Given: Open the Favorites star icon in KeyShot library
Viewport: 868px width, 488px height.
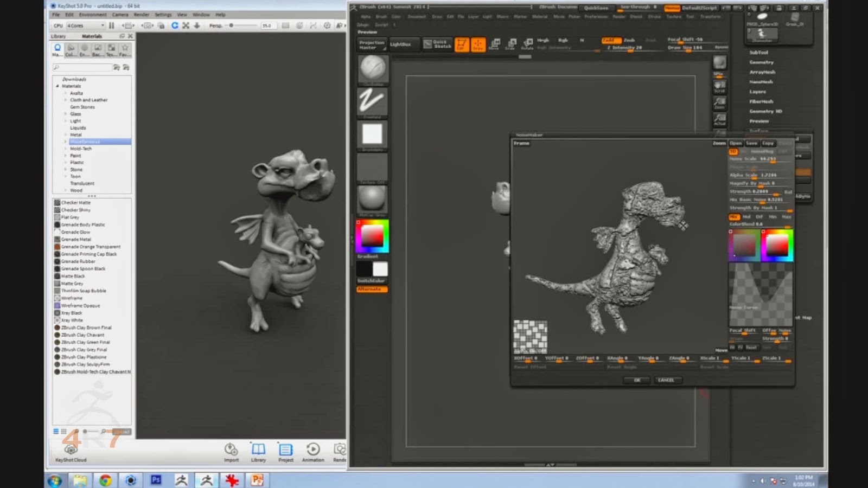Looking at the screenshot, I should tap(125, 50).
